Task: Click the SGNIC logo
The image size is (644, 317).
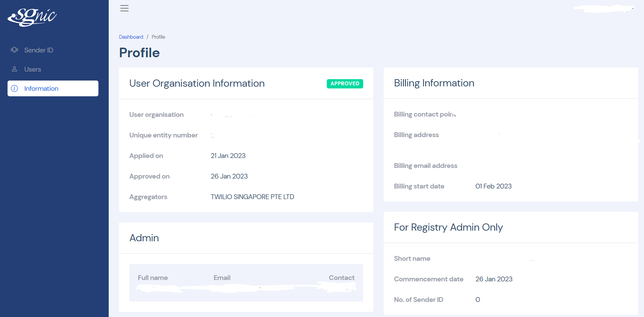Action: pos(32,17)
